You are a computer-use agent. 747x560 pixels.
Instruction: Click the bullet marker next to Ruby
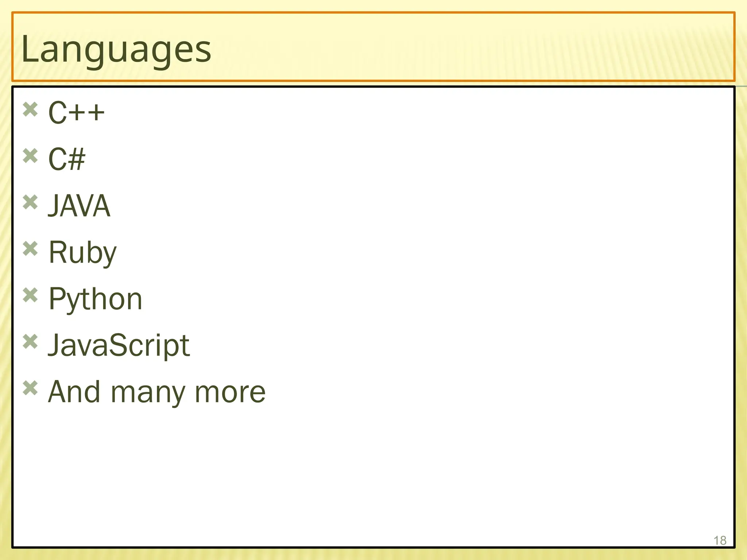pos(30,249)
